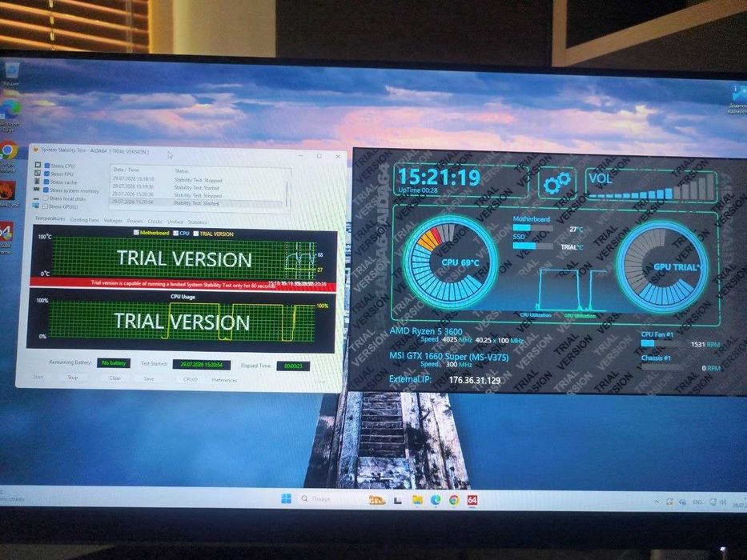
Task: Select AIDA64 icon in taskbar
Action: [x=472, y=501]
